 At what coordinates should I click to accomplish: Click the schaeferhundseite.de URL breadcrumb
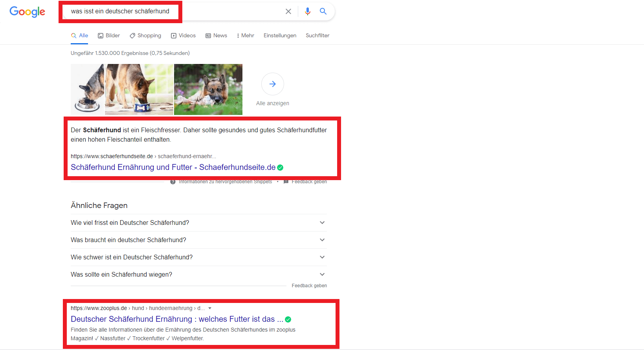click(143, 156)
